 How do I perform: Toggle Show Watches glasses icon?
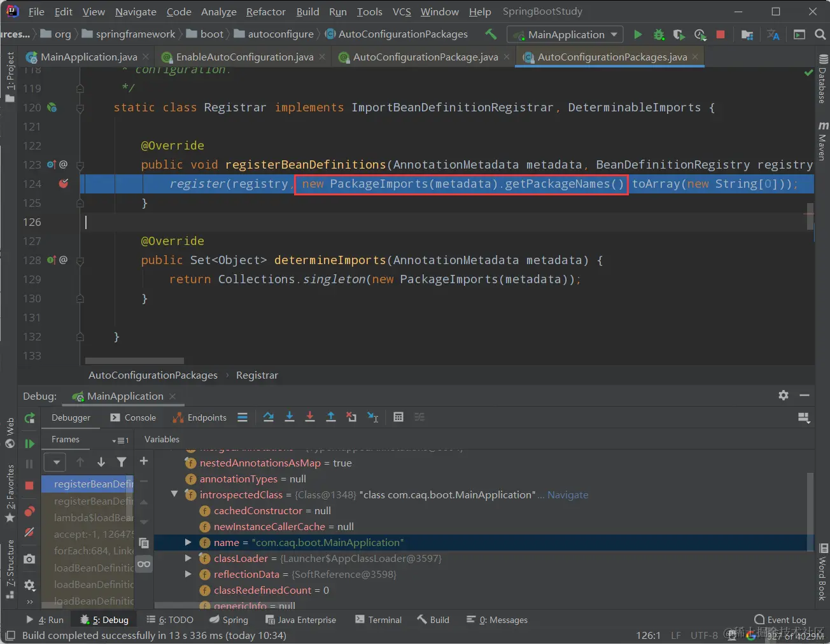point(144,564)
